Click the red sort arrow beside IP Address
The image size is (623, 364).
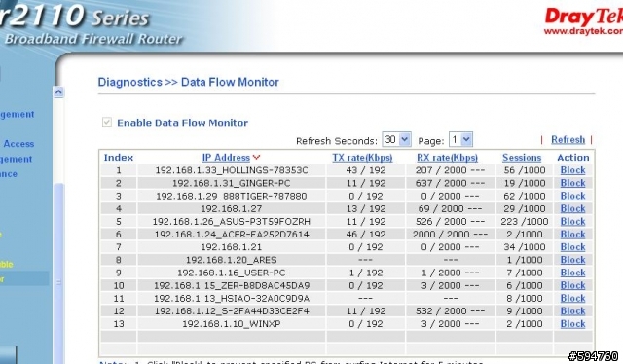click(x=256, y=158)
